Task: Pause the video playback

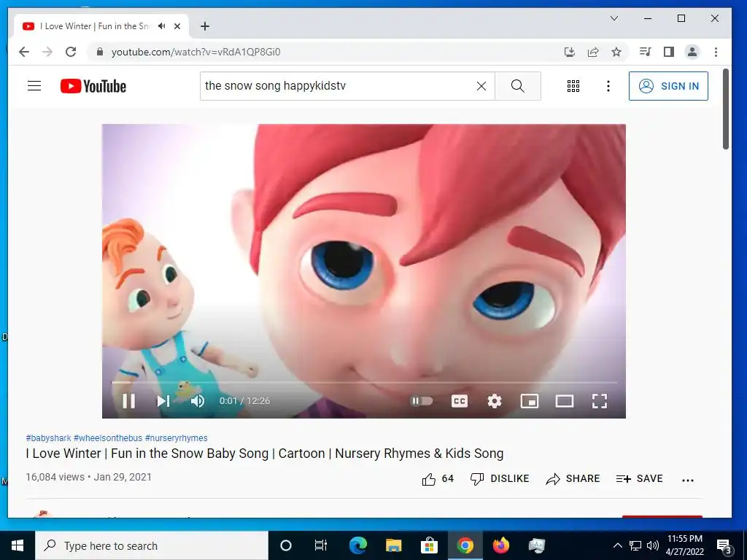Action: [x=128, y=401]
